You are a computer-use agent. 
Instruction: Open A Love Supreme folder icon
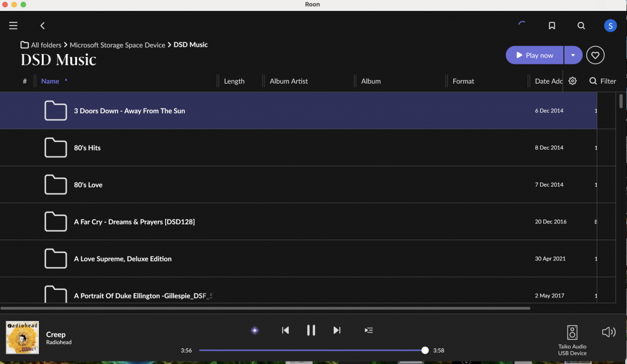click(56, 258)
